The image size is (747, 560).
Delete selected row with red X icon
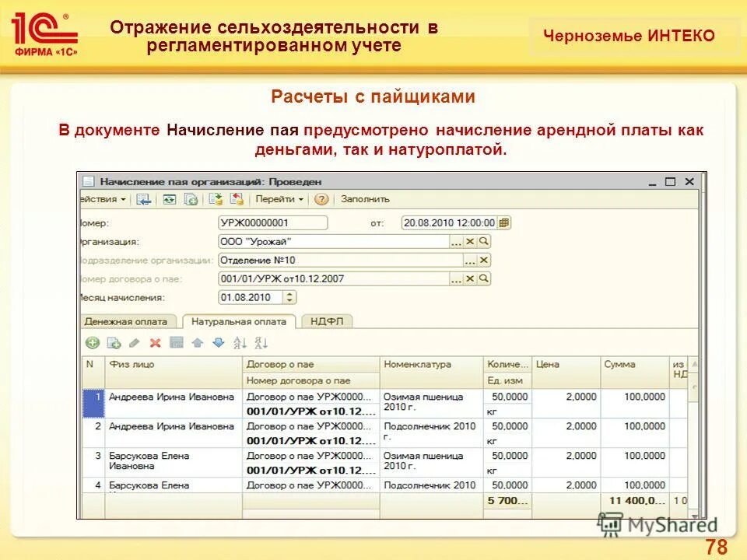pyautogui.click(x=156, y=343)
